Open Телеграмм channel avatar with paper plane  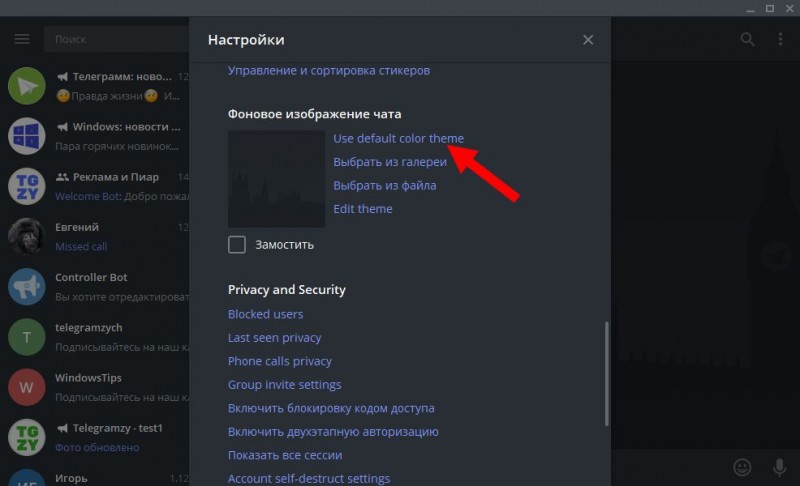[x=27, y=86]
